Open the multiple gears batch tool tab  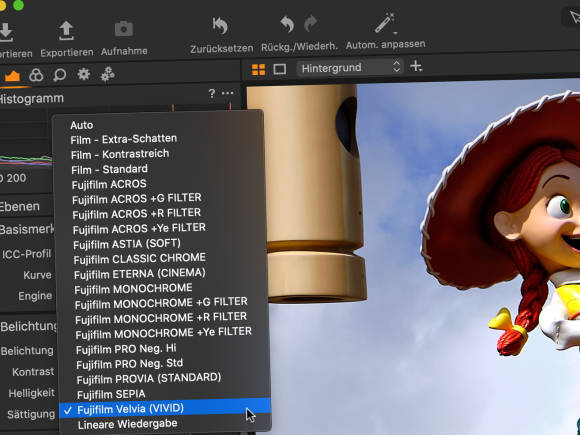(108, 74)
